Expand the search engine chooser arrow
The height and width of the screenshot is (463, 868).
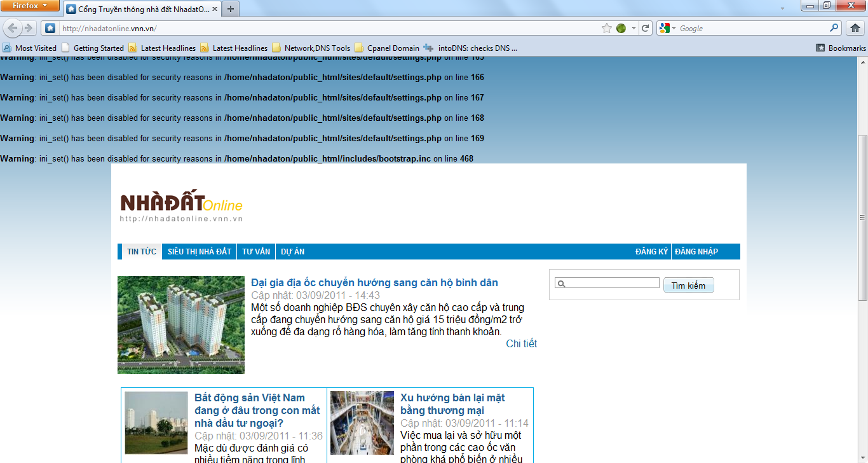click(674, 28)
